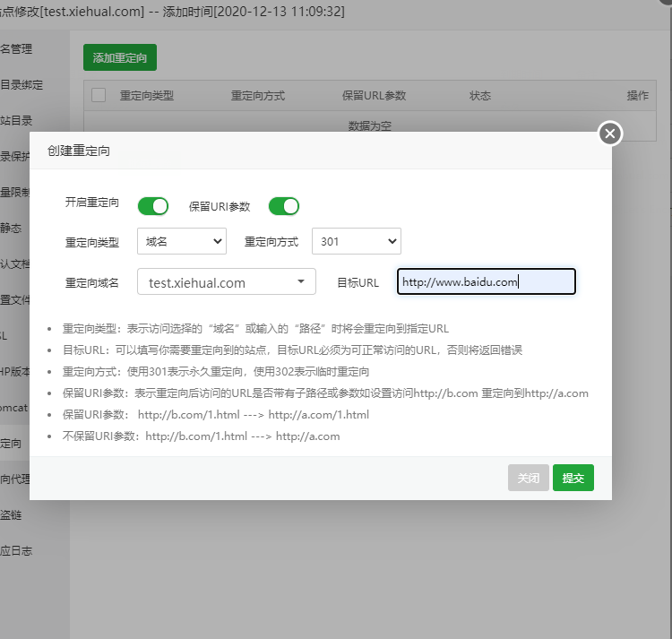
Task: Click the 添加重定向 button
Action: (120, 57)
